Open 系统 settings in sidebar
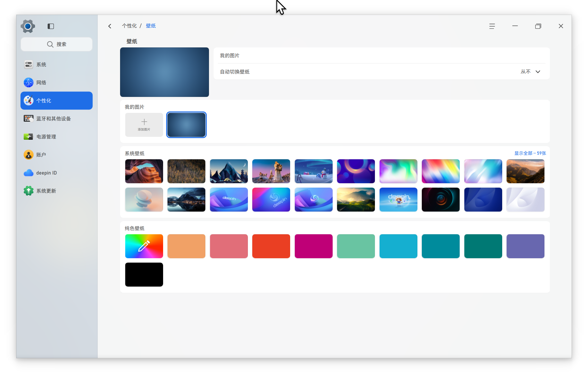This screenshot has width=588, height=376. click(56, 64)
